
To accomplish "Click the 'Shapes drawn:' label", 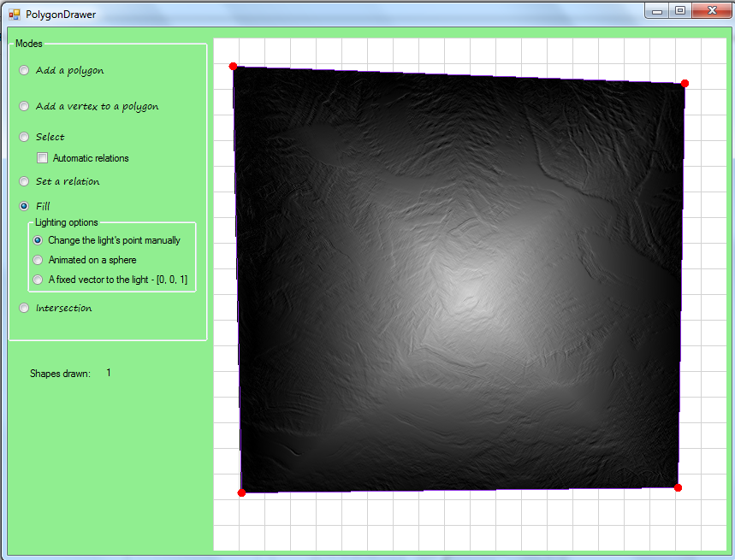I will [x=60, y=374].
